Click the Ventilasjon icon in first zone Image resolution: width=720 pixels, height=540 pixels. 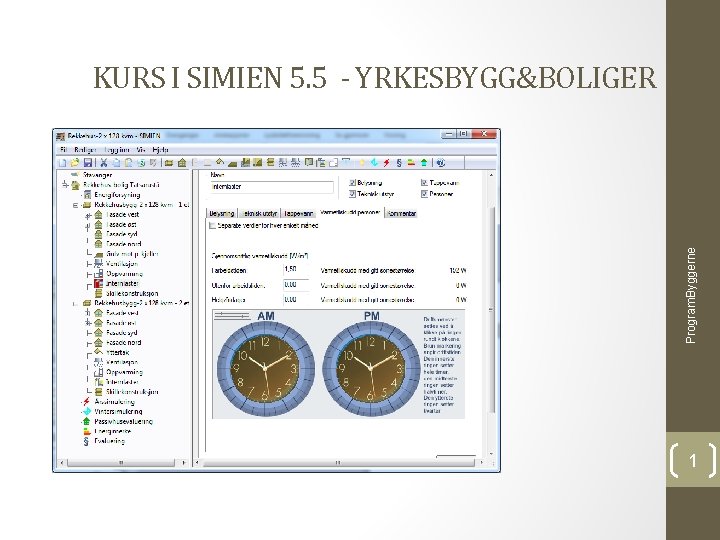[x=98, y=264]
